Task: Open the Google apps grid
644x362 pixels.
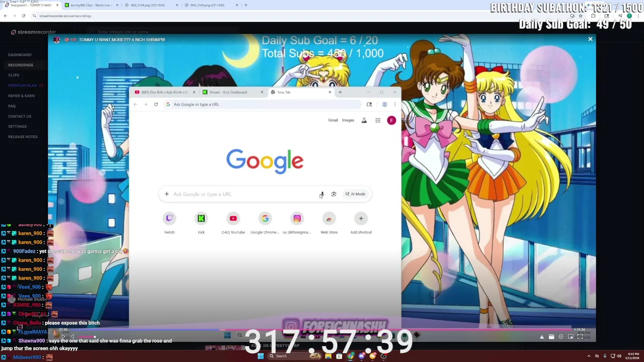Action: coord(378,120)
